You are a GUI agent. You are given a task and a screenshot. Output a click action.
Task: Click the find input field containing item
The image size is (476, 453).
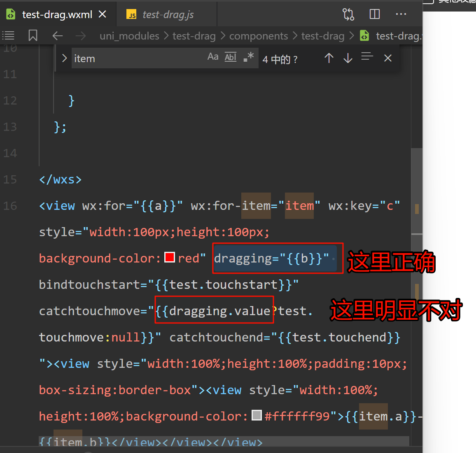click(x=138, y=58)
